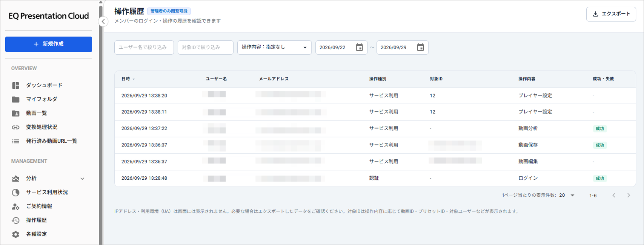Click the 動画編集 operation cell
The height and width of the screenshot is (245, 644).
click(x=528, y=162)
